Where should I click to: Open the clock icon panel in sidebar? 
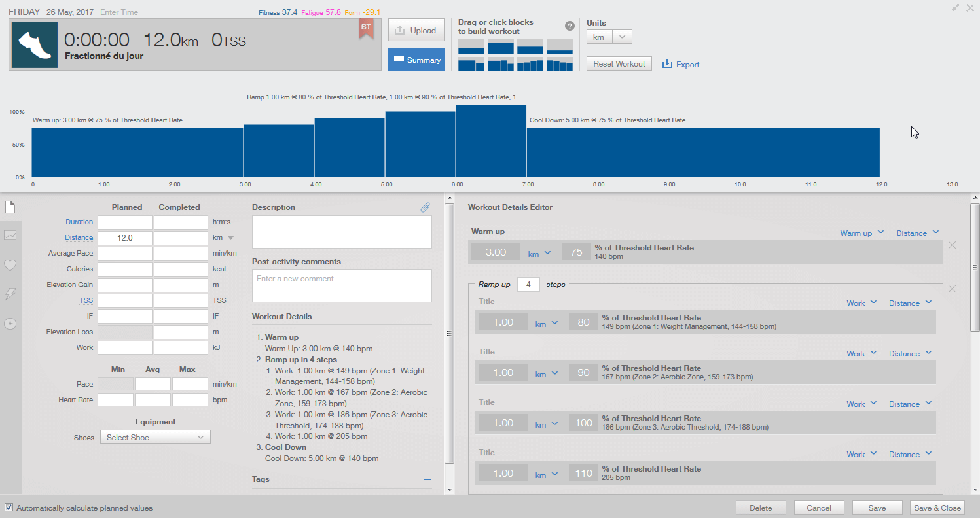[10, 324]
